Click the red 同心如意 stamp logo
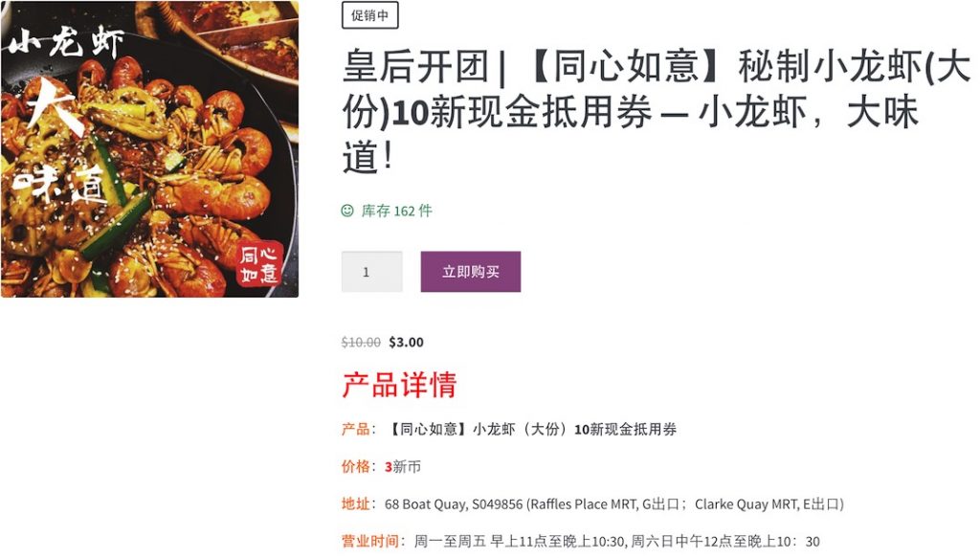Screen dimensions: 980x558 pyautogui.click(x=259, y=264)
